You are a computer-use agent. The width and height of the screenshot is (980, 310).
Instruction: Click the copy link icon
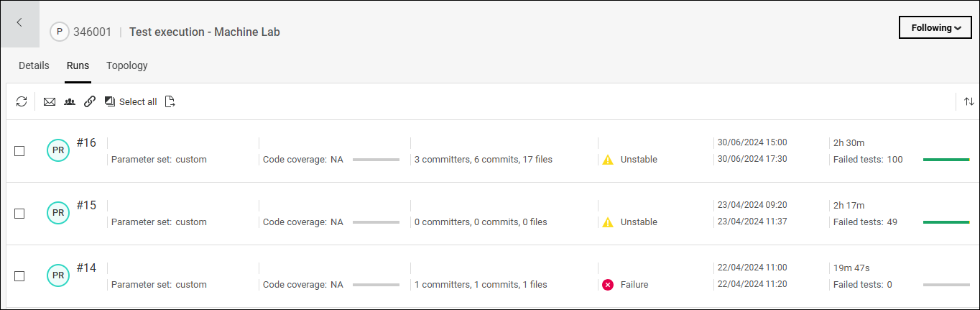pos(90,102)
